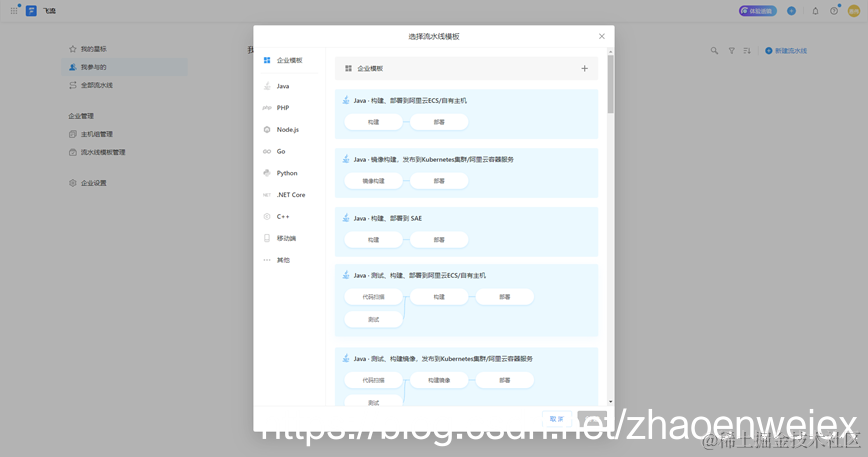Choose template Java 测试、构建、部署到阿里云ECS/自有主机
The height and width of the screenshot is (457, 868).
point(466,300)
